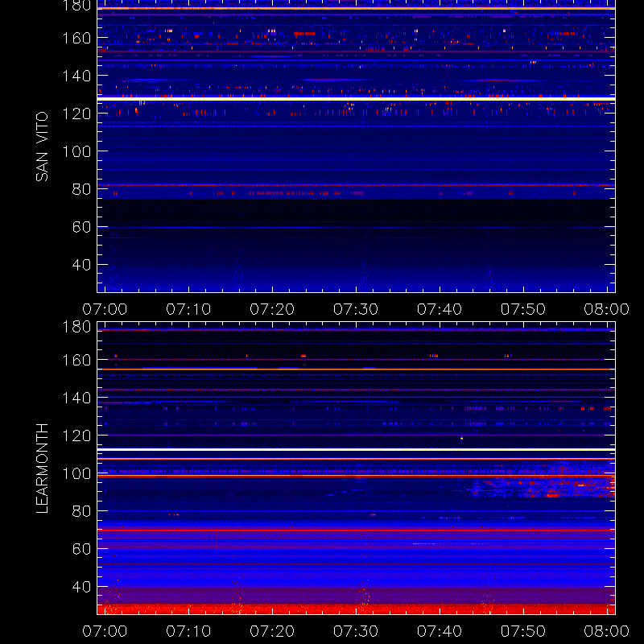Click the LEARMONTH axis label

pos(42,469)
